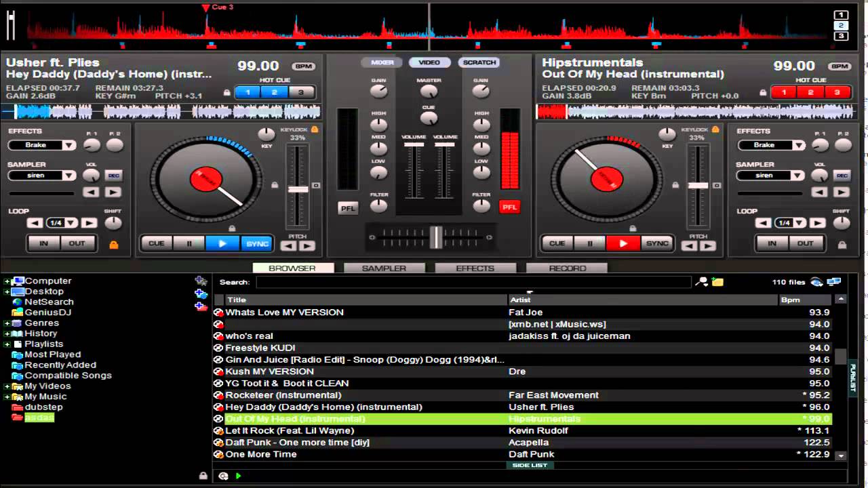This screenshot has width=868, height=488.
Task: Click the add virtual folder red icon
Action: pos(201,306)
